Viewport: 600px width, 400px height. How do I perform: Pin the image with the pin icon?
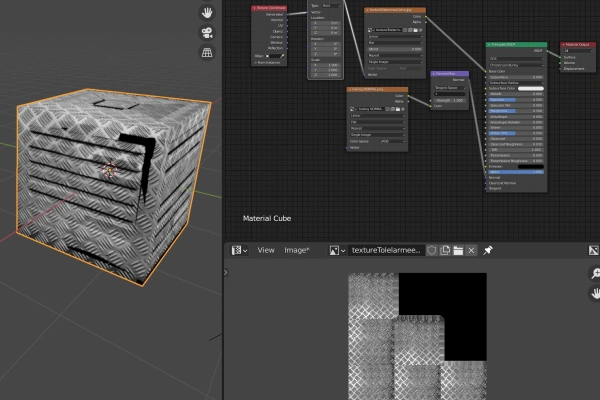click(488, 250)
